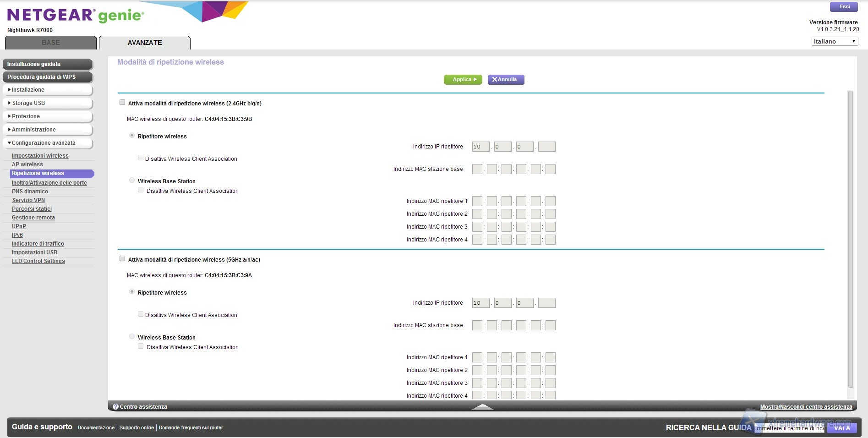Open the Italiano language dropdown
868x438 pixels.
834,41
